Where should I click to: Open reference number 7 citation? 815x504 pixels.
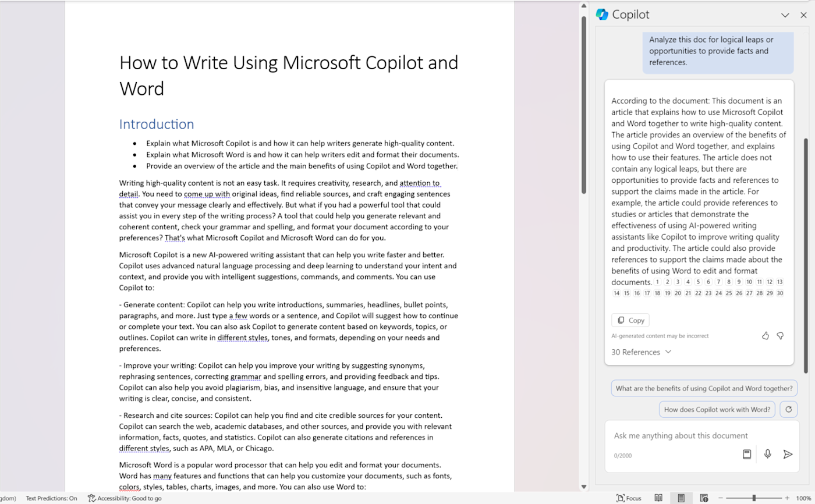719,282
